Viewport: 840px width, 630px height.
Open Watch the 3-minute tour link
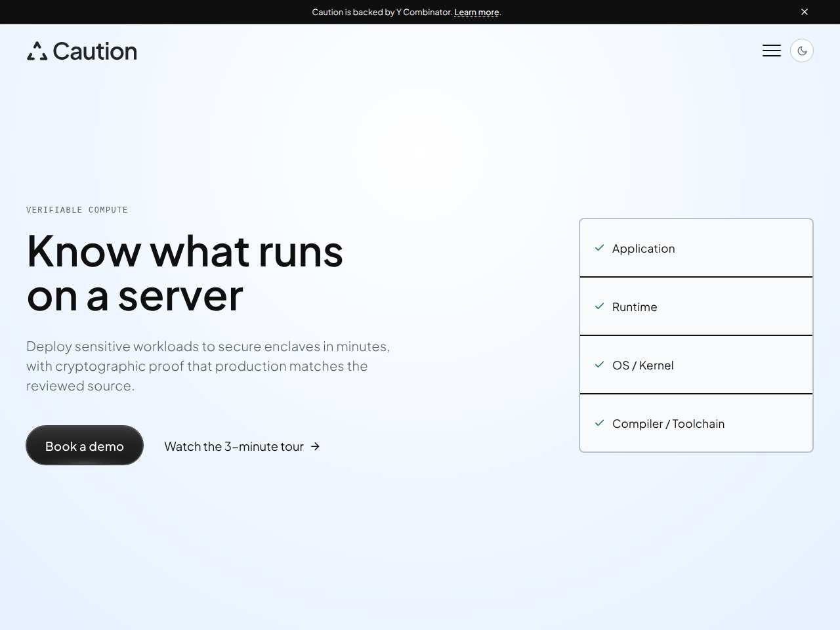pyautogui.click(x=234, y=446)
